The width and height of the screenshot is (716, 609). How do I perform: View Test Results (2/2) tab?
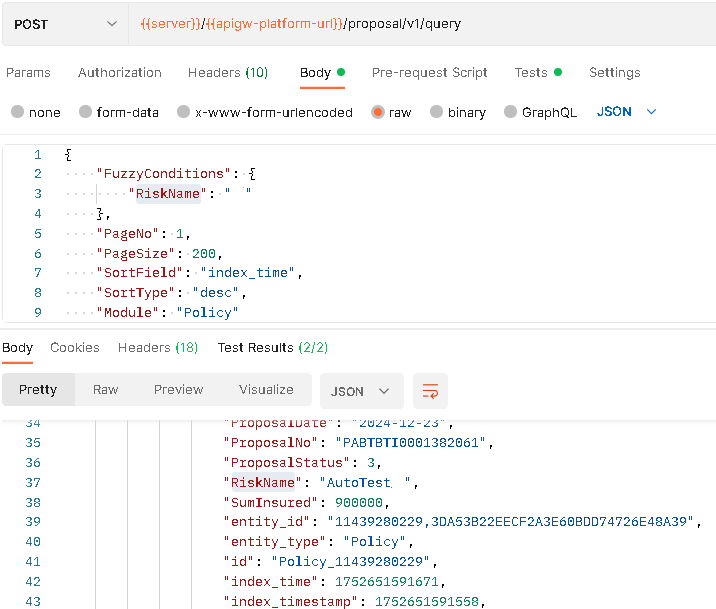(273, 348)
